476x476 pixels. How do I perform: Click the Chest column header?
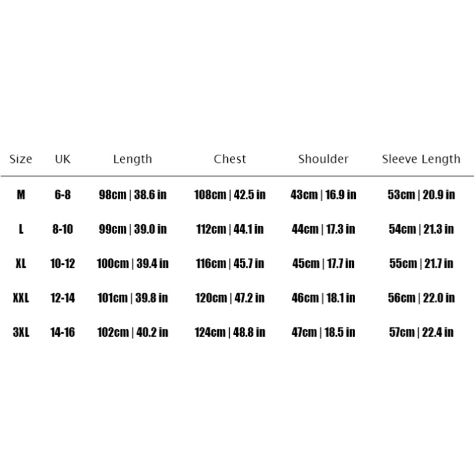click(x=230, y=159)
